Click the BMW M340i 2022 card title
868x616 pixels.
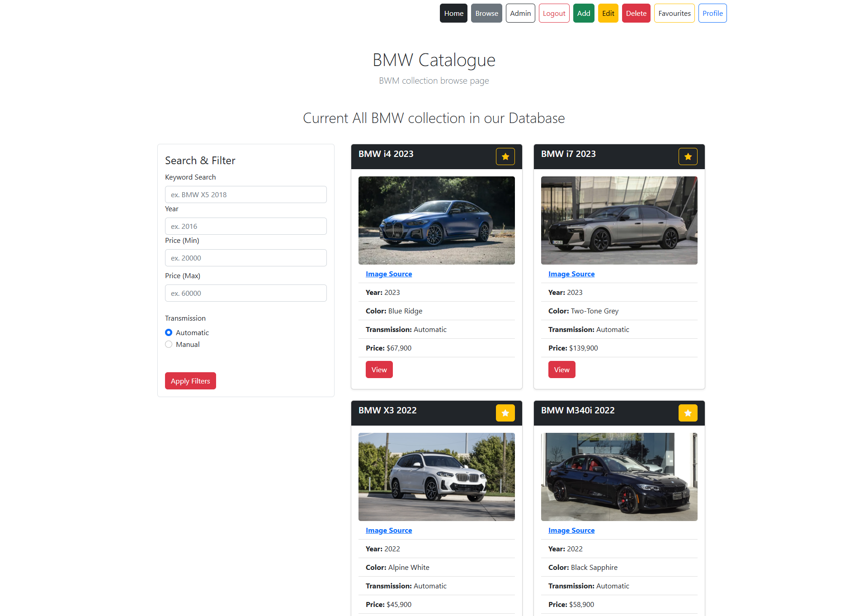(578, 410)
